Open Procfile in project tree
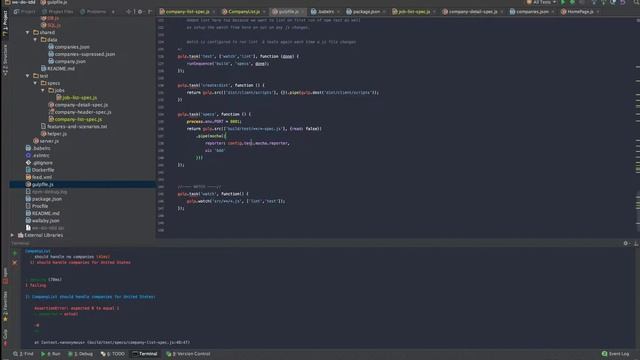 tap(37, 206)
